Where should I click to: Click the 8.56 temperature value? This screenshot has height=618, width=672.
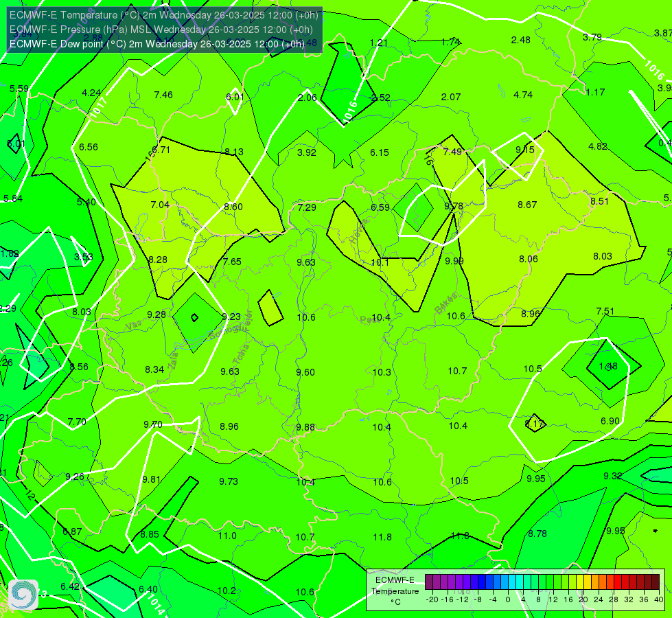coord(79,367)
